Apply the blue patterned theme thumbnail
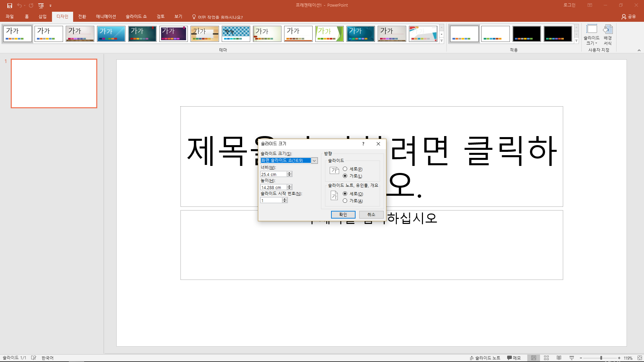Image resolution: width=644 pixels, height=362 pixels. (236, 34)
